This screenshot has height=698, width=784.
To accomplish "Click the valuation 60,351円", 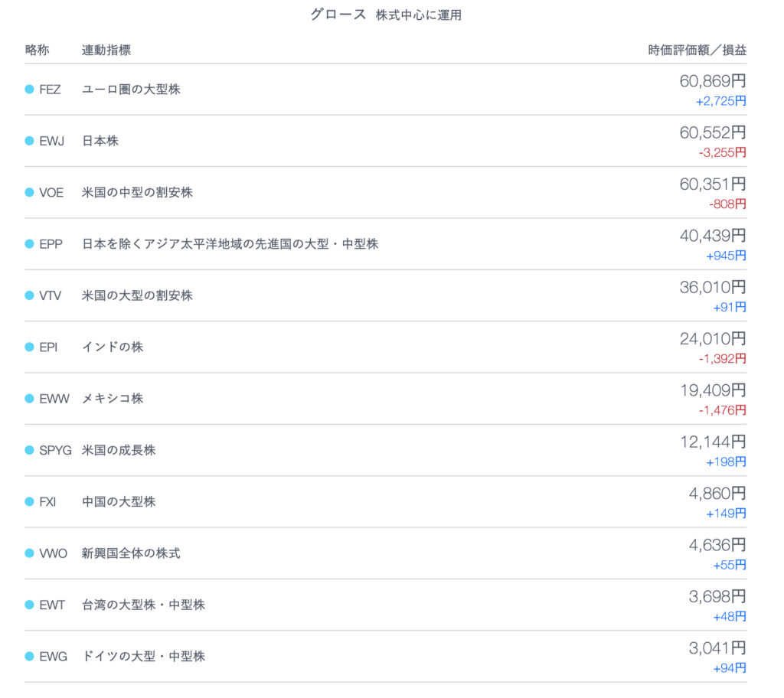I will pos(713,184).
